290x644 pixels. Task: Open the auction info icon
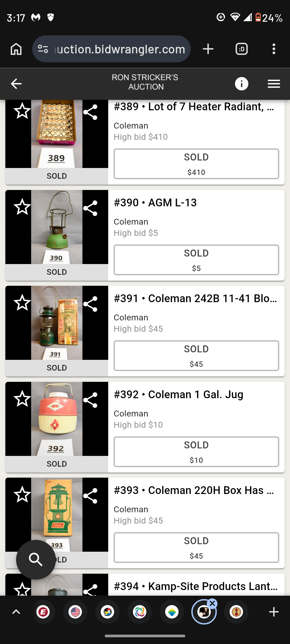(x=241, y=84)
